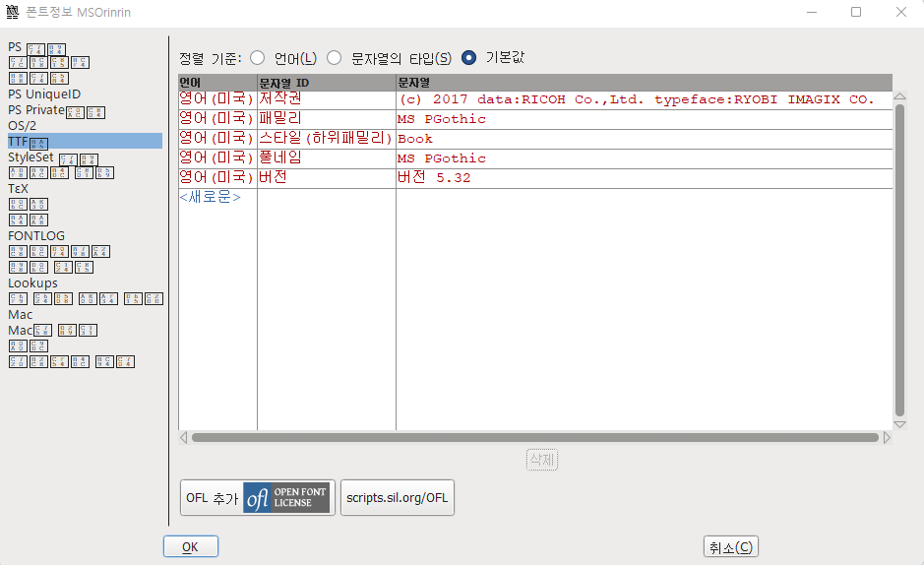This screenshot has height=565, width=924.
Task: Click the Book style string cell
Action: [x=645, y=139]
